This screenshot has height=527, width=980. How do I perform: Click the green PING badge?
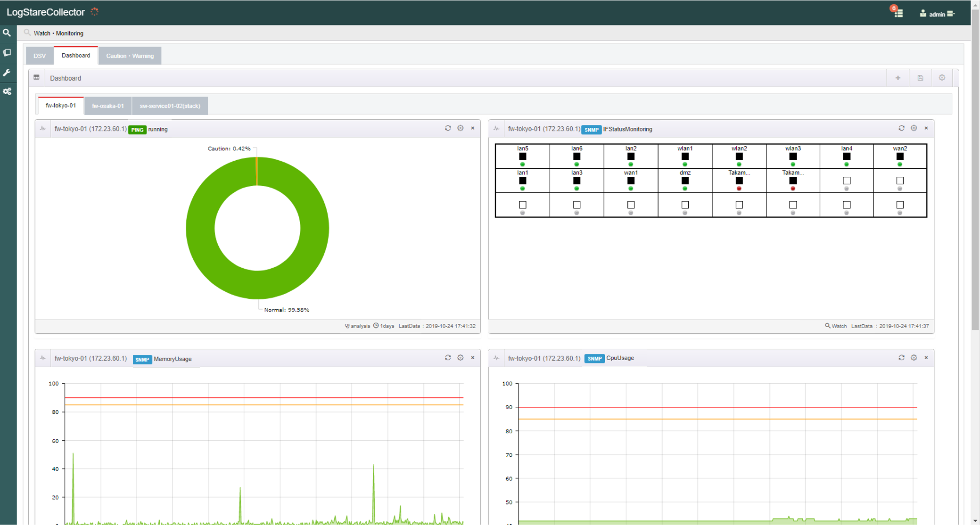point(137,130)
